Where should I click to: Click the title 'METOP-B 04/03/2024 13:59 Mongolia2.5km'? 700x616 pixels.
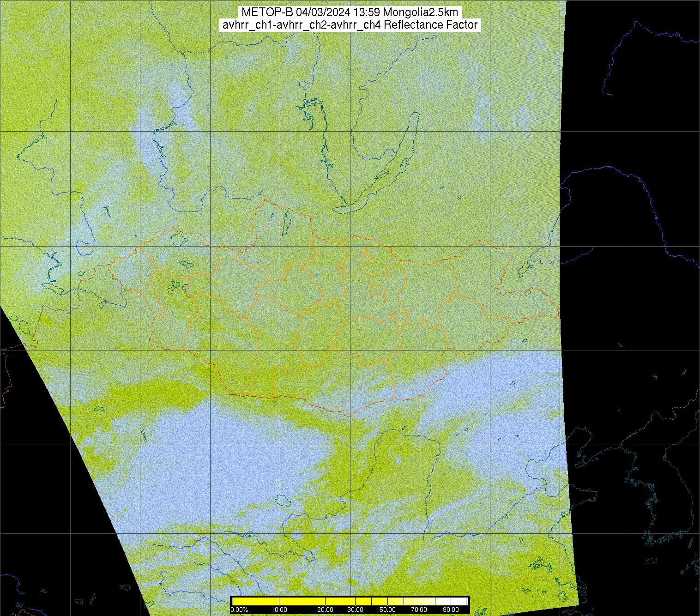tap(350, 12)
